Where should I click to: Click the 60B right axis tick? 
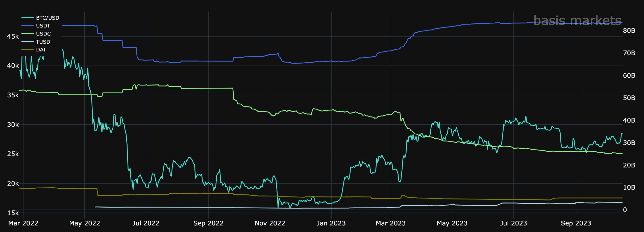click(x=629, y=75)
